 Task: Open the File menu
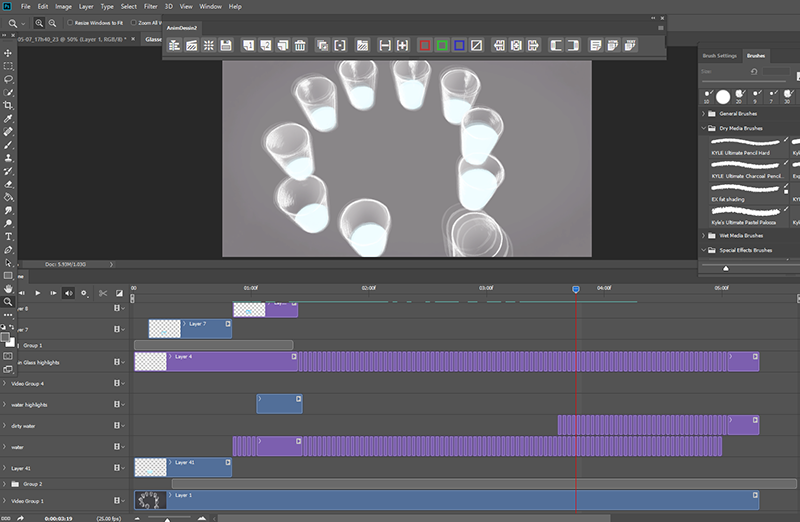[26, 7]
